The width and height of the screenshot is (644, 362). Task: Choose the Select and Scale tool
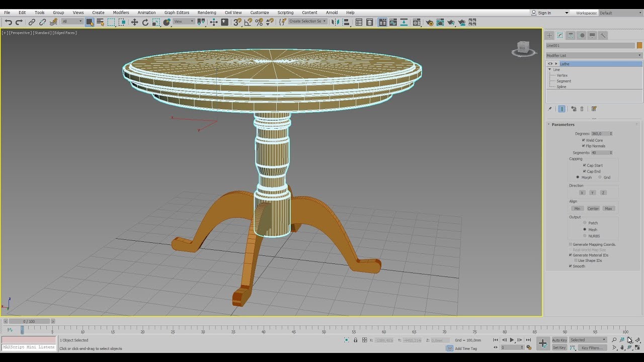[x=156, y=22]
